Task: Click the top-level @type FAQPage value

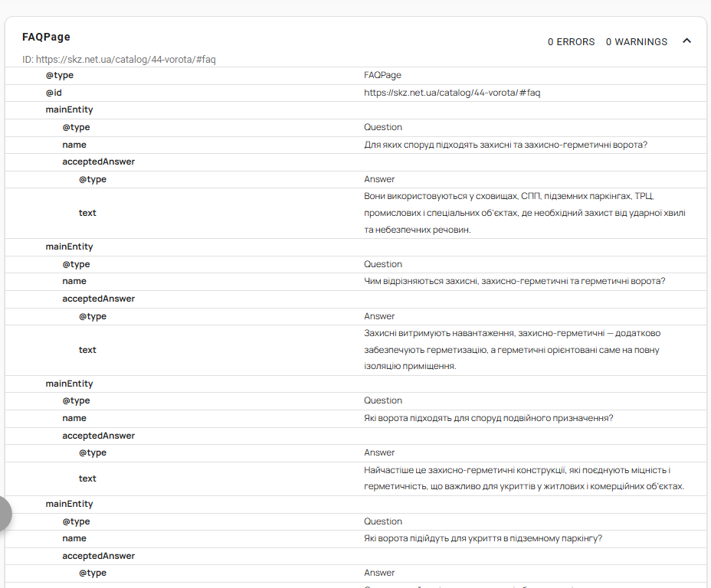Action: tap(382, 75)
